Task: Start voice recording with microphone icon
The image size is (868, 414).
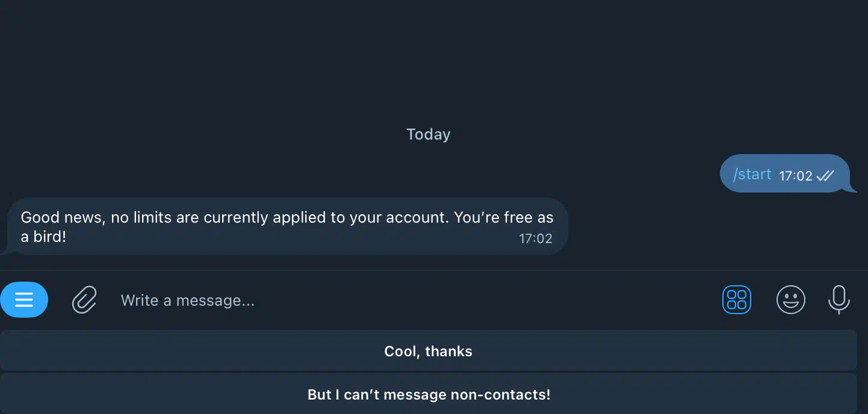Action: coord(839,299)
